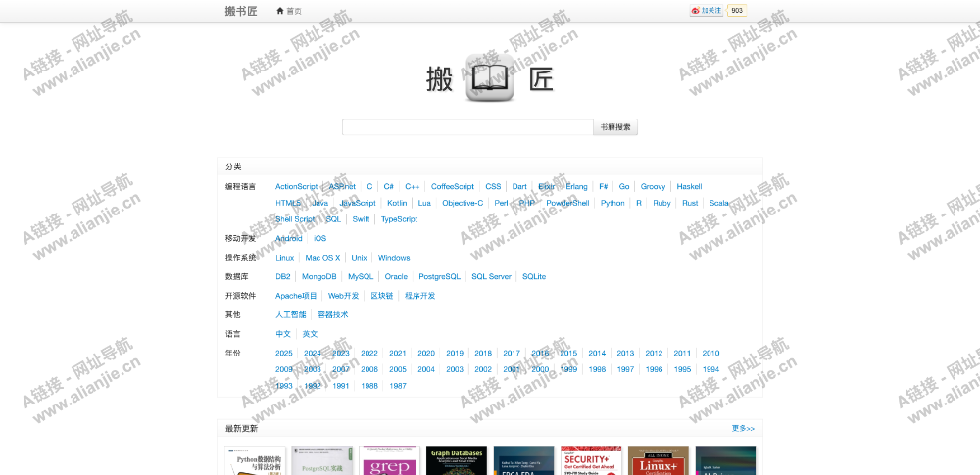This screenshot has height=475, width=980.
Task: Open the Apache项目 category
Action: click(296, 296)
